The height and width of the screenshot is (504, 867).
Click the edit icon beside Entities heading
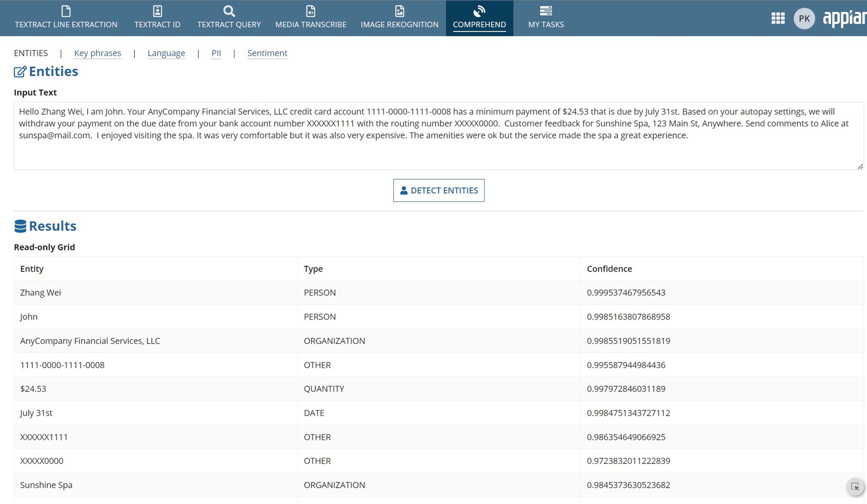(x=20, y=72)
